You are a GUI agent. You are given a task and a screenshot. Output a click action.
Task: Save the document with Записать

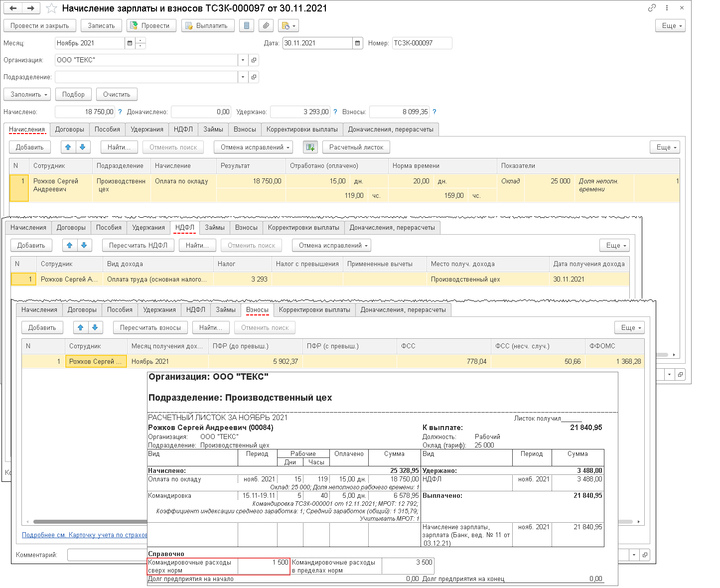coord(101,25)
